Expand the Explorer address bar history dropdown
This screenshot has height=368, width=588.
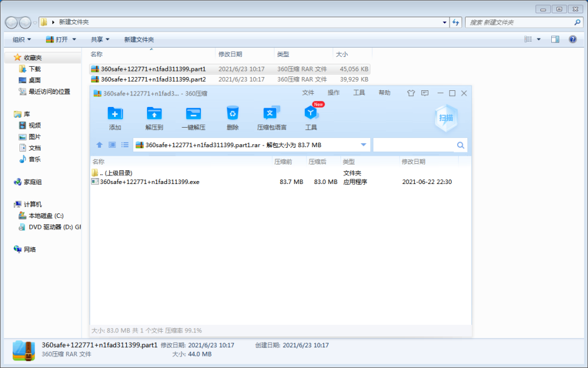pyautogui.click(x=445, y=22)
